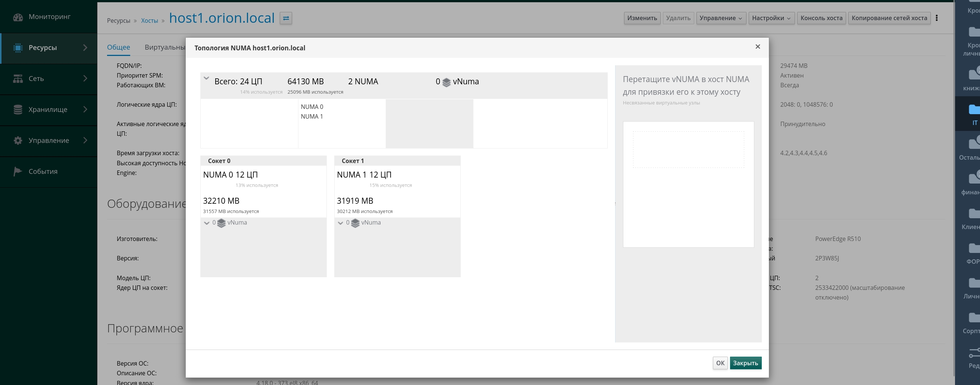Open the Настройки dropdown button

[771, 18]
